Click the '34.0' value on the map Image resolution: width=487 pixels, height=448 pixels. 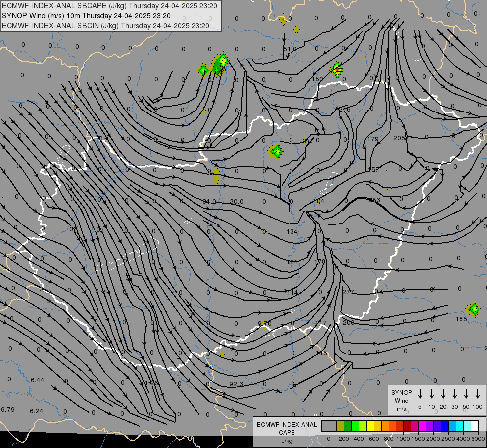pyautogui.click(x=209, y=202)
